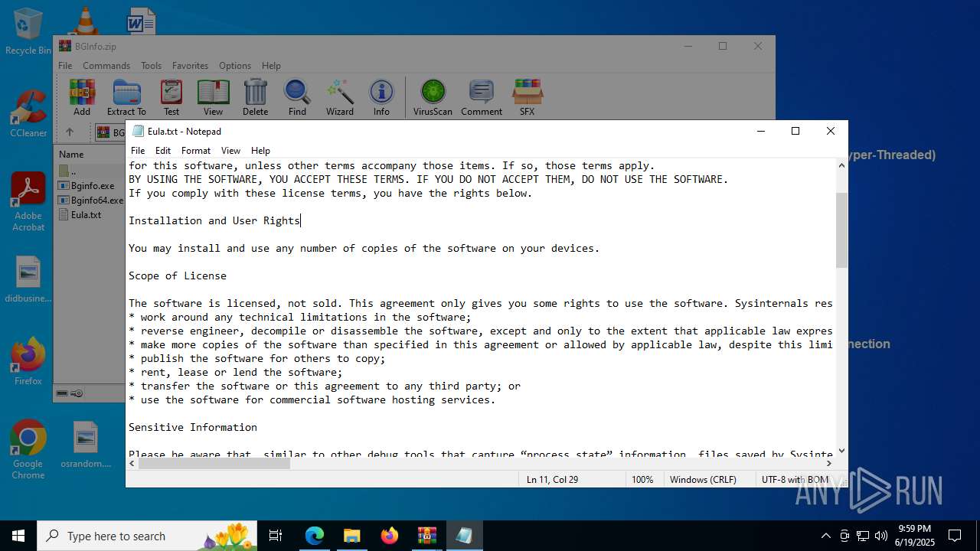Click Notepad vertical scrollbar thumb
Image resolution: width=980 pixels, height=551 pixels.
(841, 230)
